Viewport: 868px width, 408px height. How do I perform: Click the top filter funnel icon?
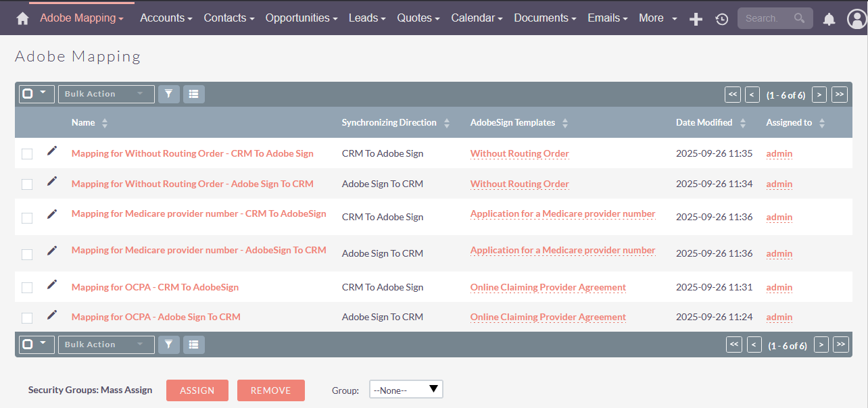[169, 94]
